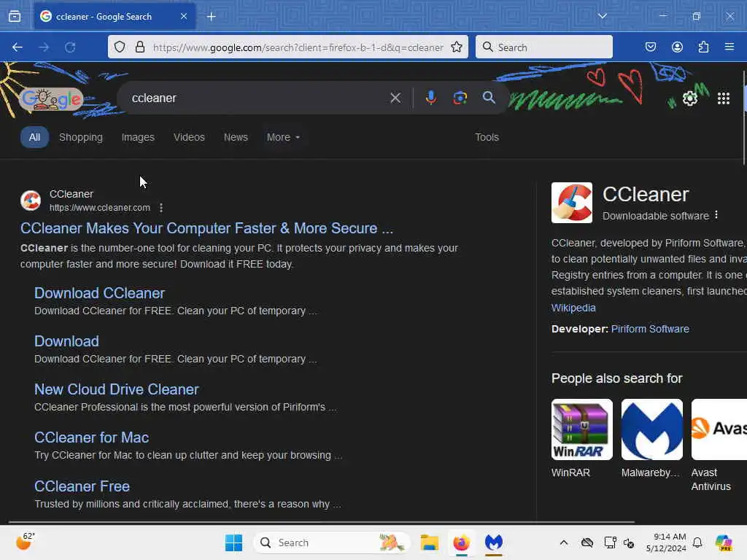Screen dimensions: 747x560
Task: Switch to Images results
Action: pyautogui.click(x=138, y=137)
